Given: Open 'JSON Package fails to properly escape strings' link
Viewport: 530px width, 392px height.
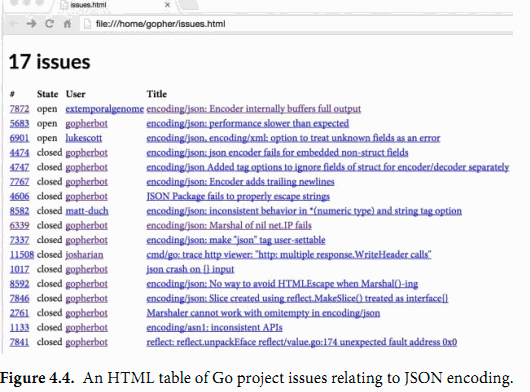Looking at the screenshot, I should pyautogui.click(x=238, y=196).
